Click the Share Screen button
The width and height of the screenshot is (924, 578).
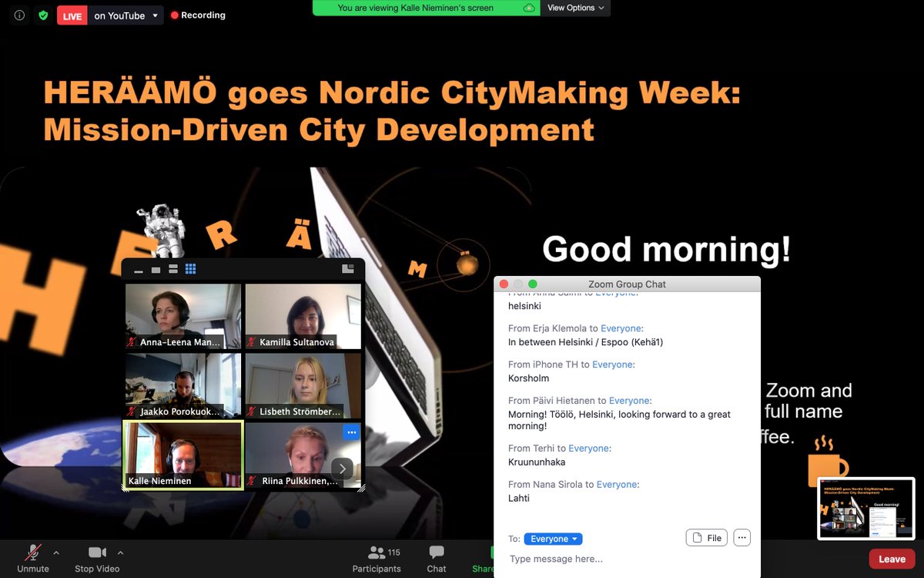click(484, 558)
